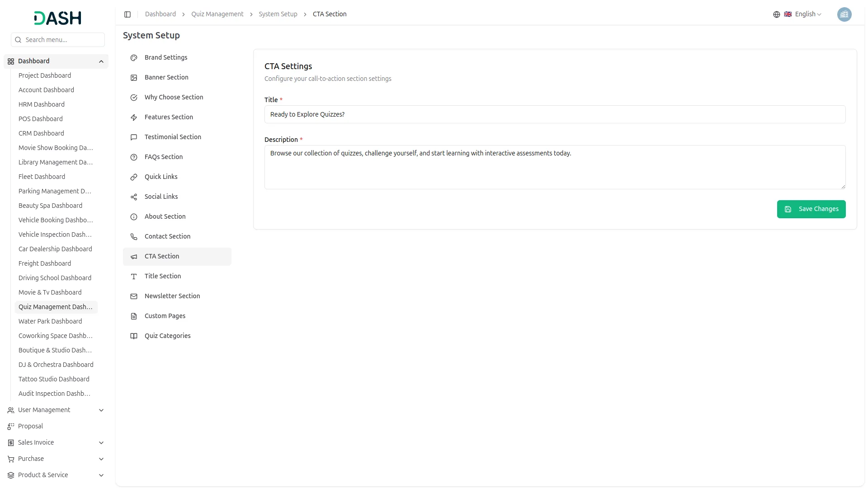The image size is (868, 488).
Task: Open the English language dropdown
Action: pyautogui.click(x=807, y=14)
